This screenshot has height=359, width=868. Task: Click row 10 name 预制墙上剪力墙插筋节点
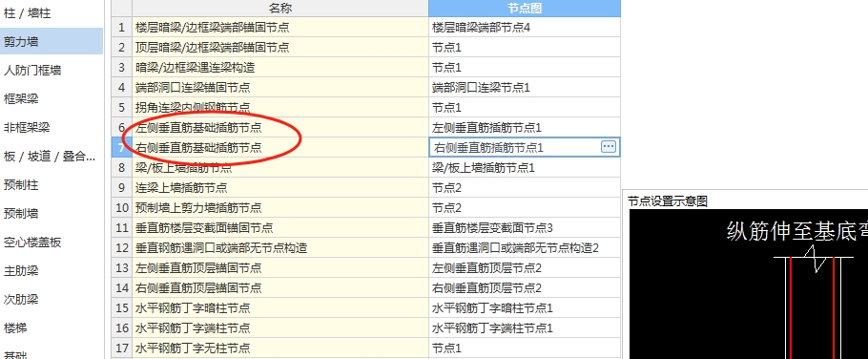click(x=280, y=208)
